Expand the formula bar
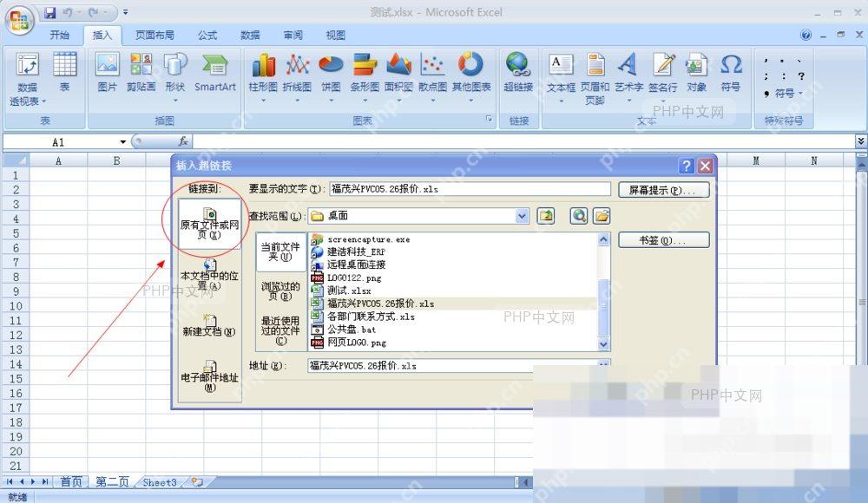Image resolution: width=868 pixels, height=503 pixels. point(861,140)
